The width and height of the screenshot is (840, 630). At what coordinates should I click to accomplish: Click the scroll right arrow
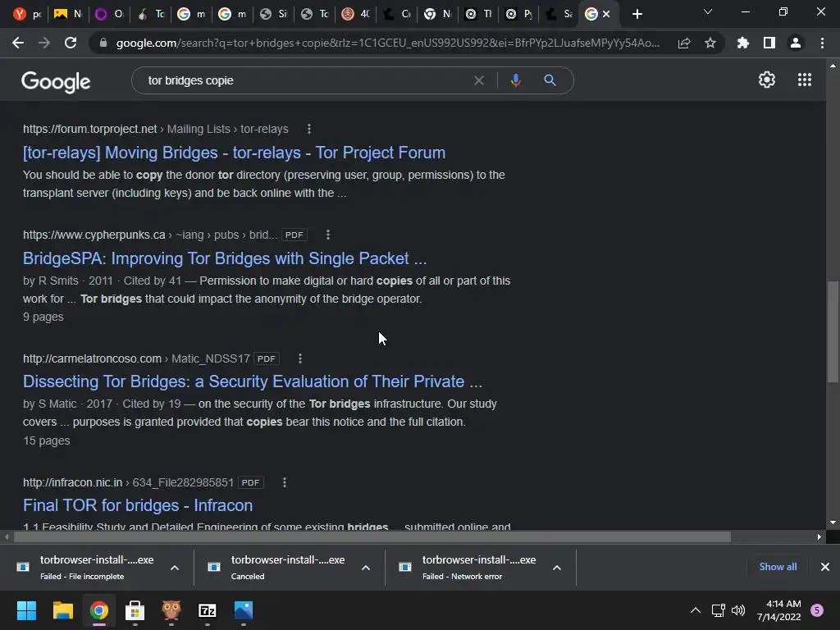pyautogui.click(x=819, y=536)
